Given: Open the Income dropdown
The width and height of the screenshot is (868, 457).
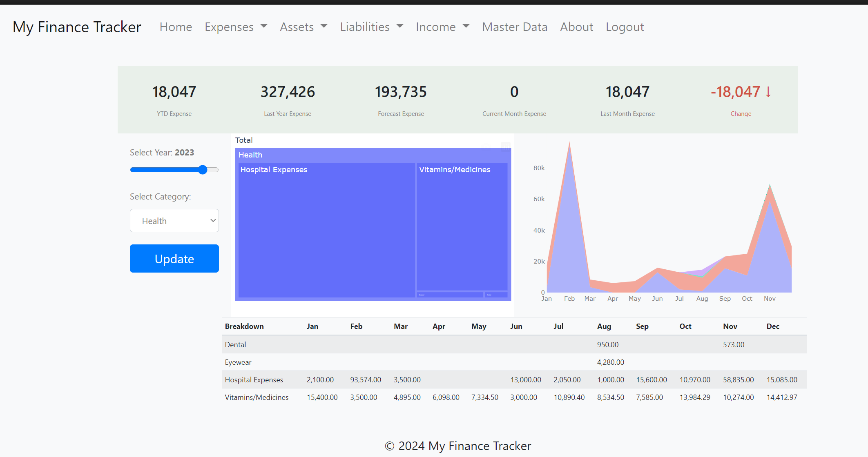Looking at the screenshot, I should (x=442, y=27).
